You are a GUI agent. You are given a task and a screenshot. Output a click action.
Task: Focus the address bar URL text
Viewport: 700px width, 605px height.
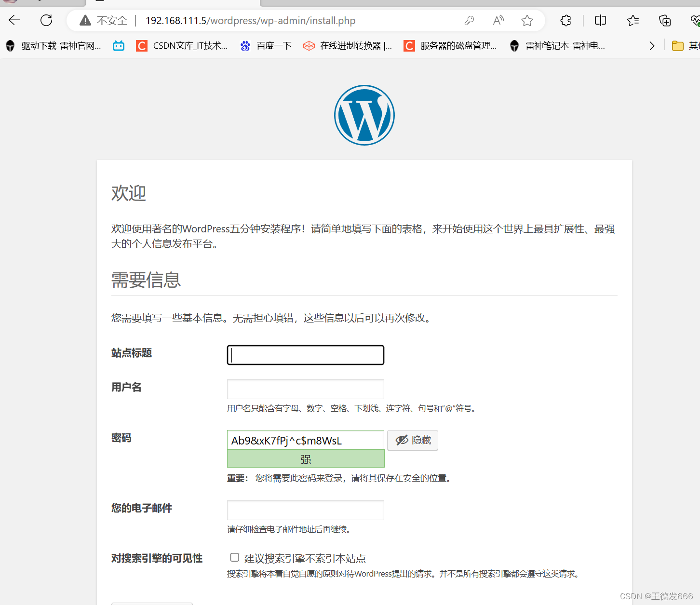tap(251, 21)
